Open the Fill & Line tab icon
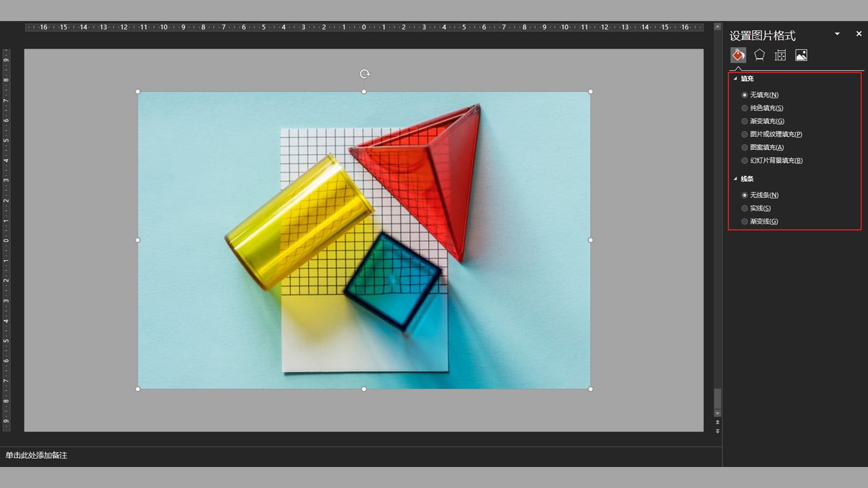Screen dimensions: 868x488 click(738, 56)
